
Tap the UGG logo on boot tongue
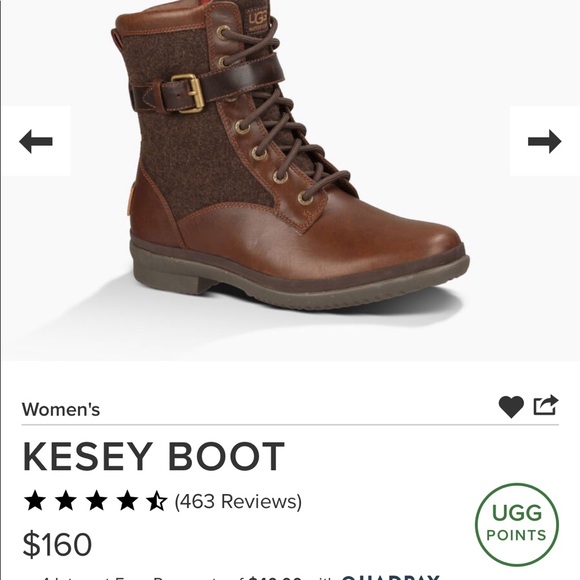257,20
